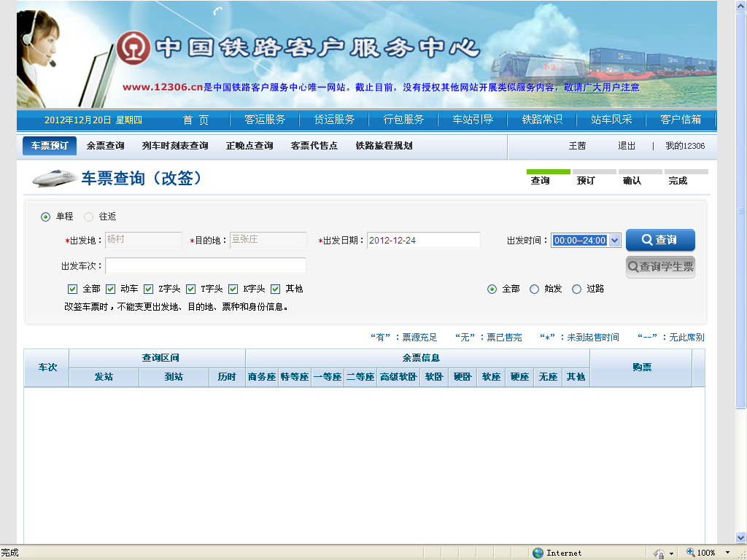Toggle the K字头 checkbox
747x560 pixels.
(233, 289)
